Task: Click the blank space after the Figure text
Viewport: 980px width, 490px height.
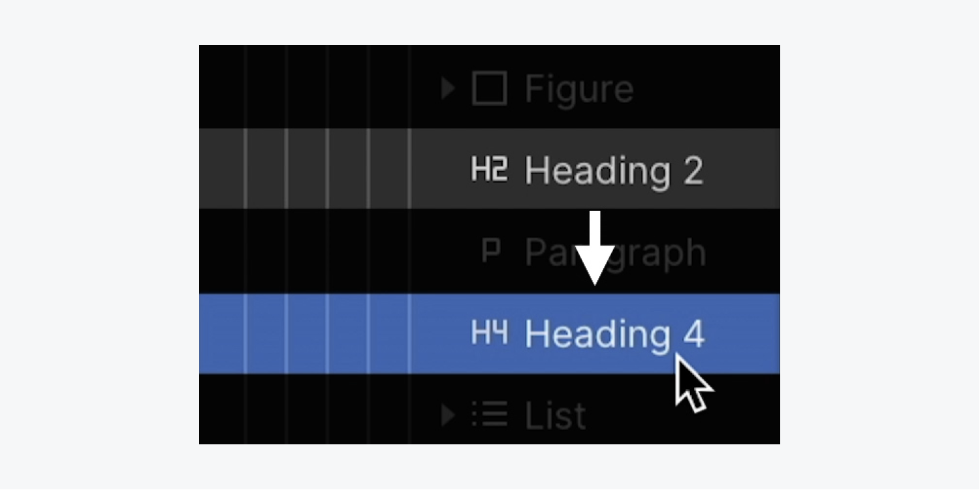Action: pyautogui.click(x=708, y=87)
